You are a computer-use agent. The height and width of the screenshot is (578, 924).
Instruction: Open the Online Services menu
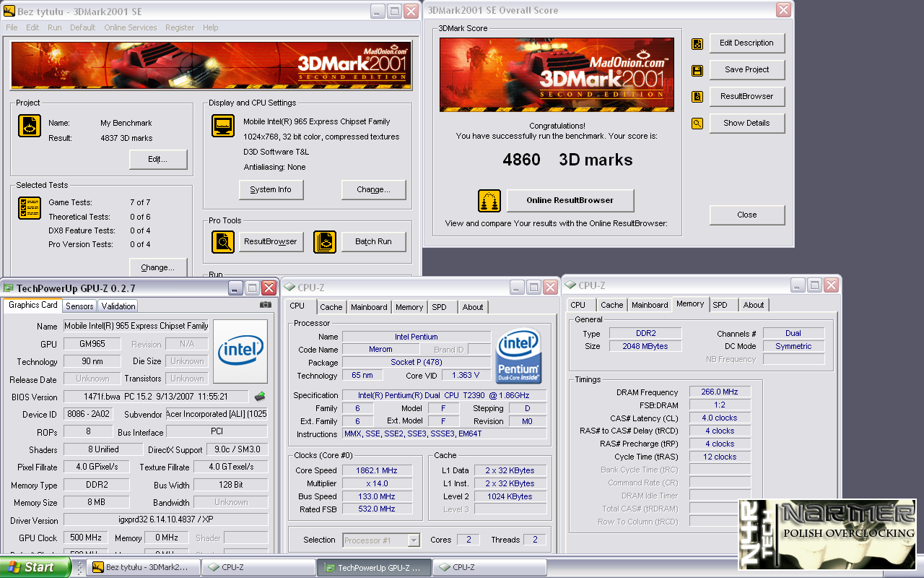coord(131,27)
